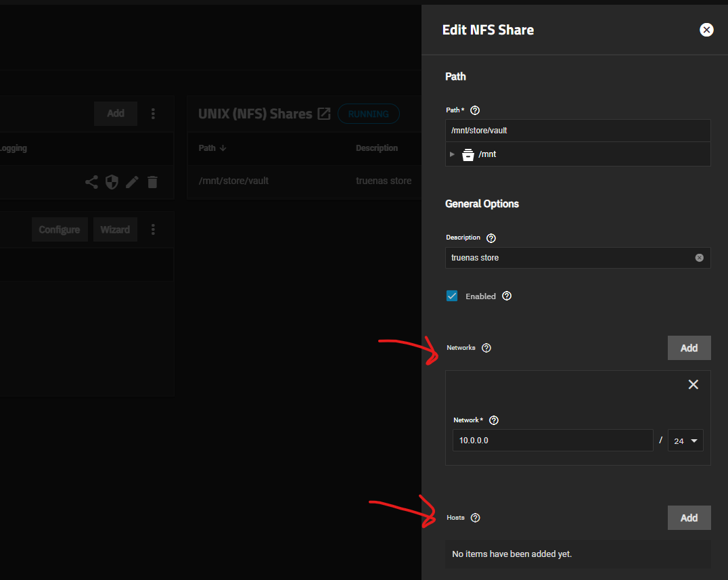Add a new host entry

point(689,518)
